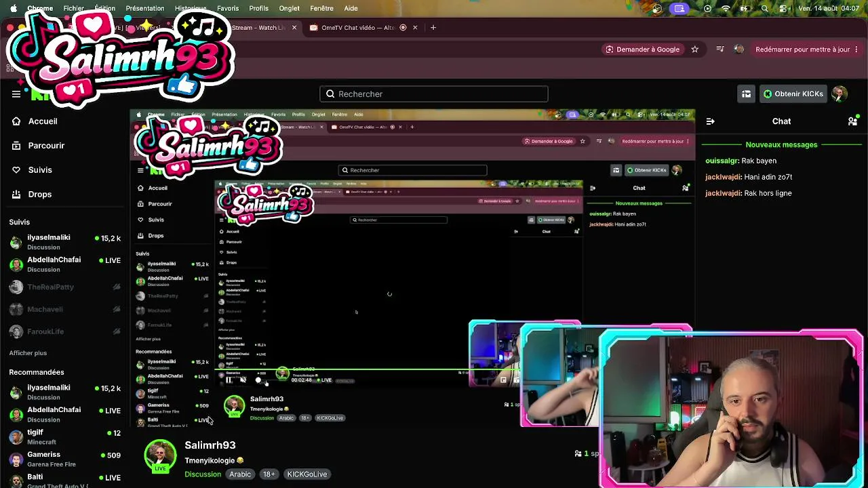The height and width of the screenshot is (488, 868).
Task: Click the Arabic language tag
Action: pos(240,474)
